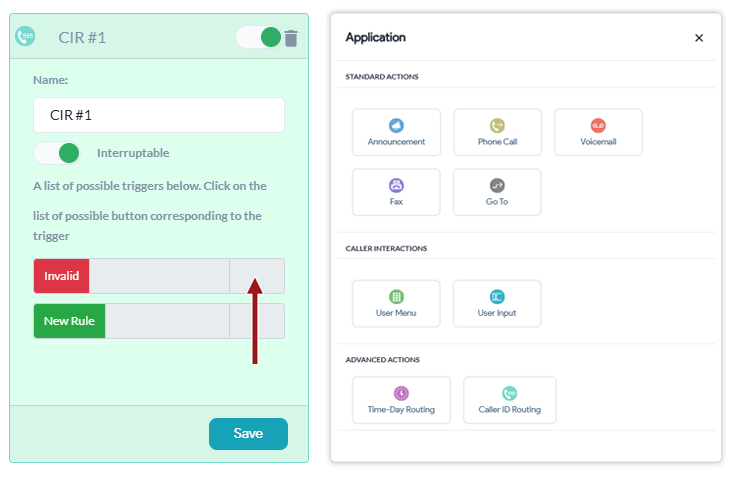Pick the Fax action tile

[x=396, y=192]
